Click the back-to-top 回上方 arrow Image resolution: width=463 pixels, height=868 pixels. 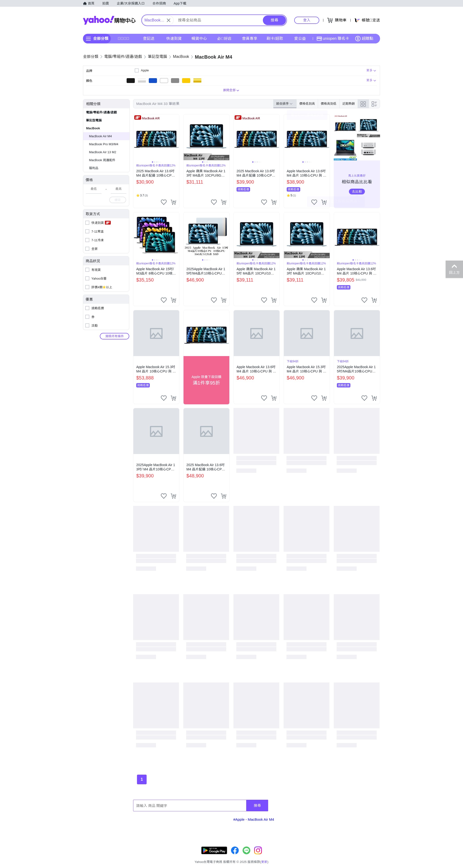click(454, 269)
